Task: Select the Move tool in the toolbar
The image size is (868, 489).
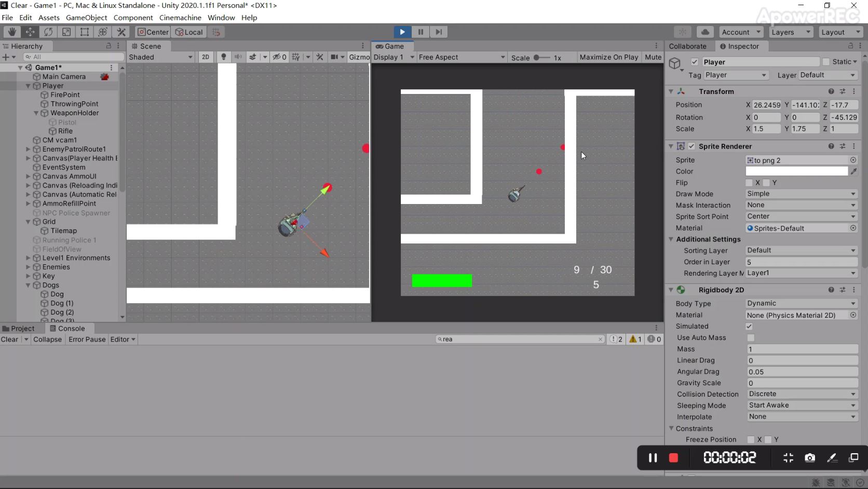Action: point(30,32)
